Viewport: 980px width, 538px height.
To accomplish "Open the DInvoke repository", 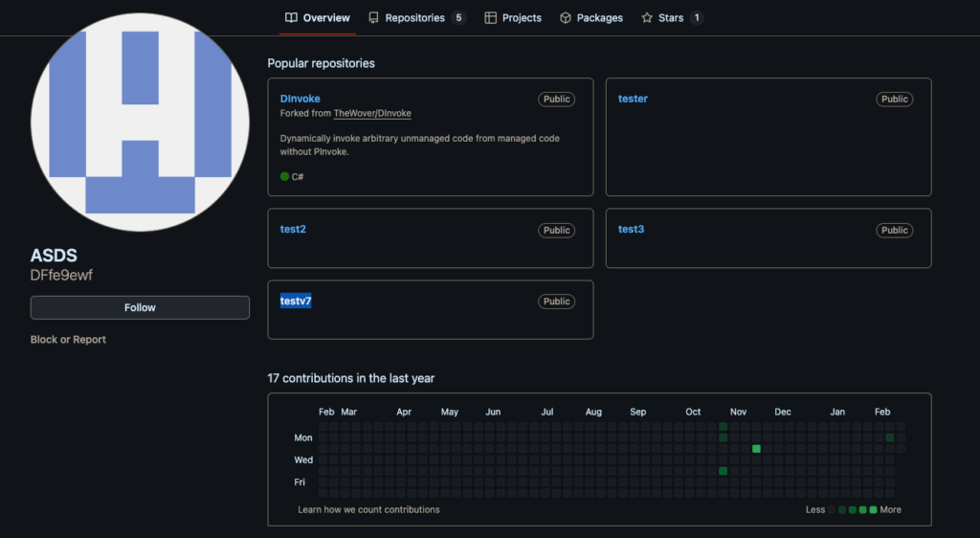I will pos(300,99).
